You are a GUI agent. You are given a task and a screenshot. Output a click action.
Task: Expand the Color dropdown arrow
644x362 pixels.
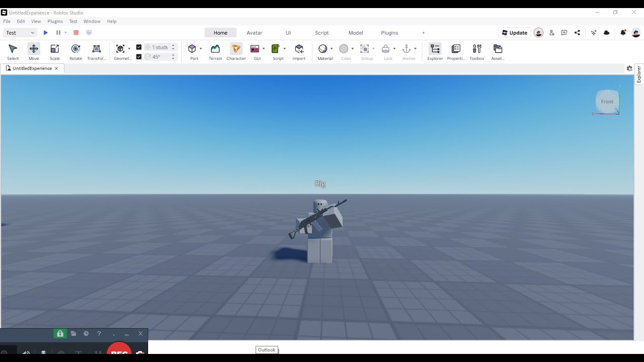click(x=353, y=49)
